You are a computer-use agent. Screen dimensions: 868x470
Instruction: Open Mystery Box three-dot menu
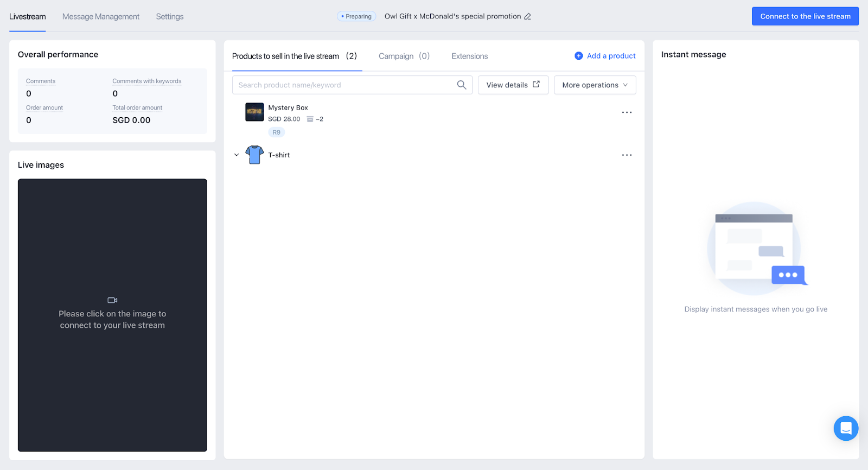(627, 112)
